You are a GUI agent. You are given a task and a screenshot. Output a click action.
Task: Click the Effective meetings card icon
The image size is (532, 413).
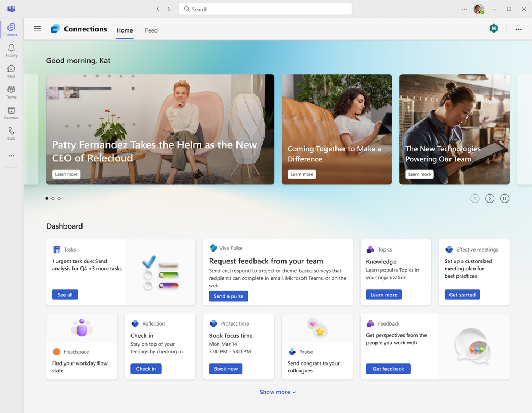(x=449, y=249)
